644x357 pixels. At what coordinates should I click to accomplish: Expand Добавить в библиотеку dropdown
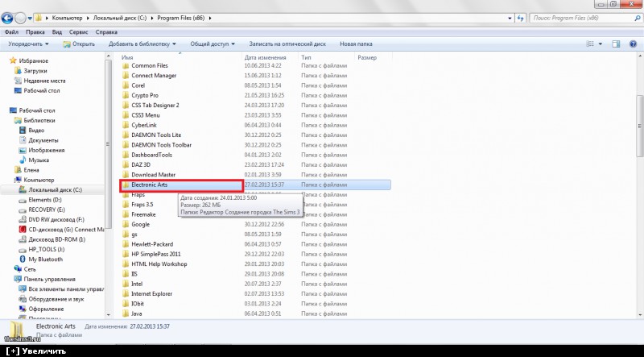pos(142,44)
